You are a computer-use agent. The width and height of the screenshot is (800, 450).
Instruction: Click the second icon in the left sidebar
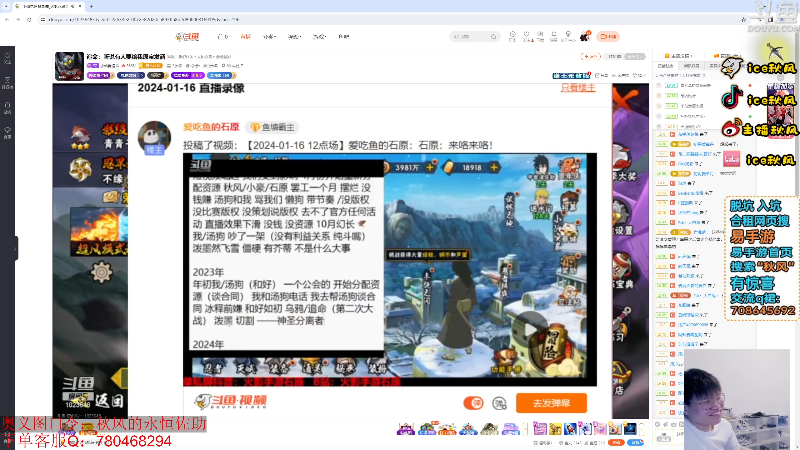[x=7, y=83]
